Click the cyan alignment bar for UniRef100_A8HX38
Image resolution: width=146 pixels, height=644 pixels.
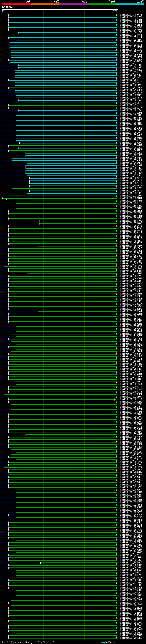pos(63,15)
